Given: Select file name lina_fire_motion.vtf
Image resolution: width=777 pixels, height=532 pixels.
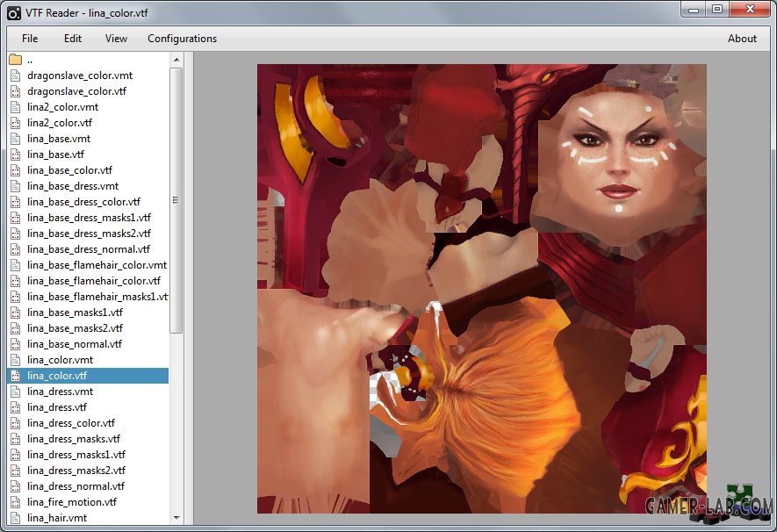Looking at the screenshot, I should pos(72,502).
